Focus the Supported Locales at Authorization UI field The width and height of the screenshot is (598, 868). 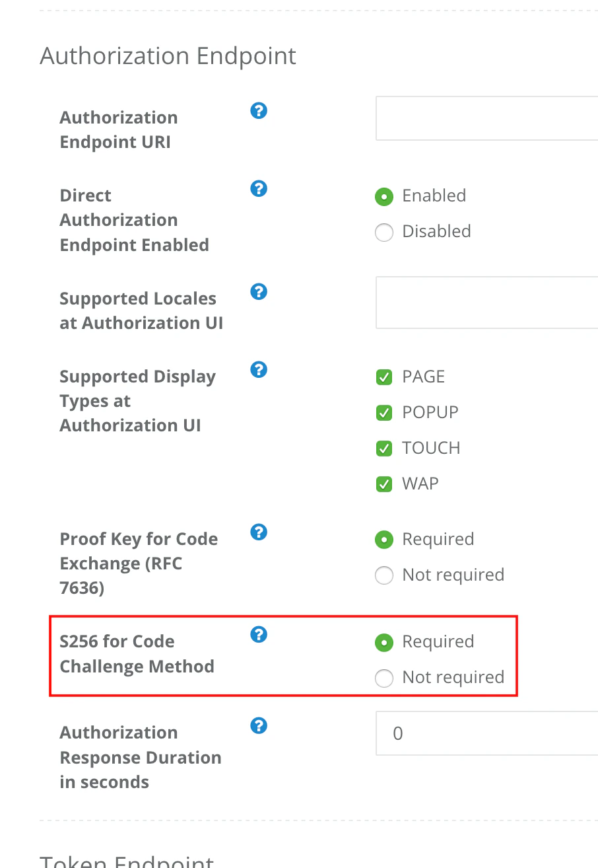coord(487,303)
